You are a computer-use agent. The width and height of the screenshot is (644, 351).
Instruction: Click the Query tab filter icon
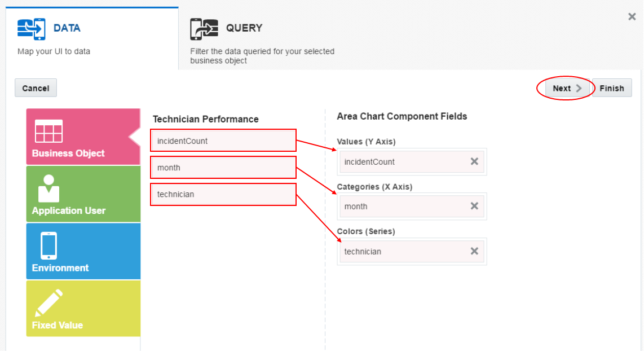(204, 28)
